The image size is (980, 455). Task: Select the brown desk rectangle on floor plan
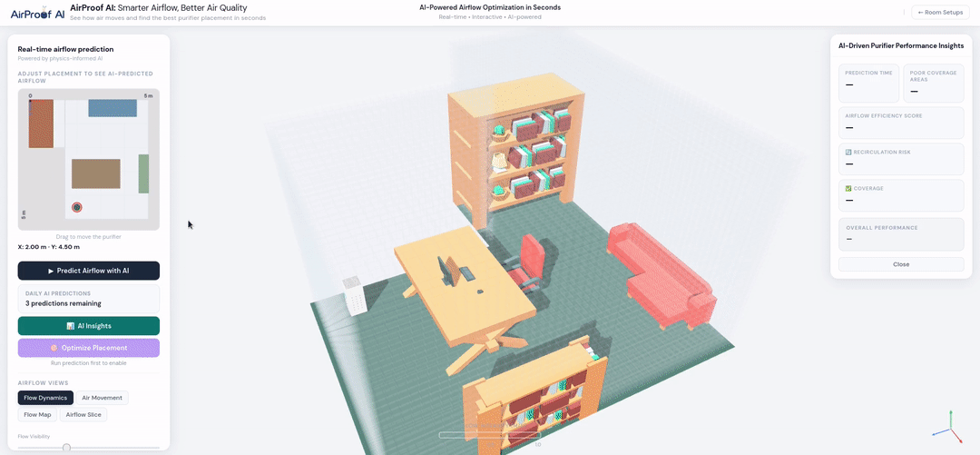95,173
